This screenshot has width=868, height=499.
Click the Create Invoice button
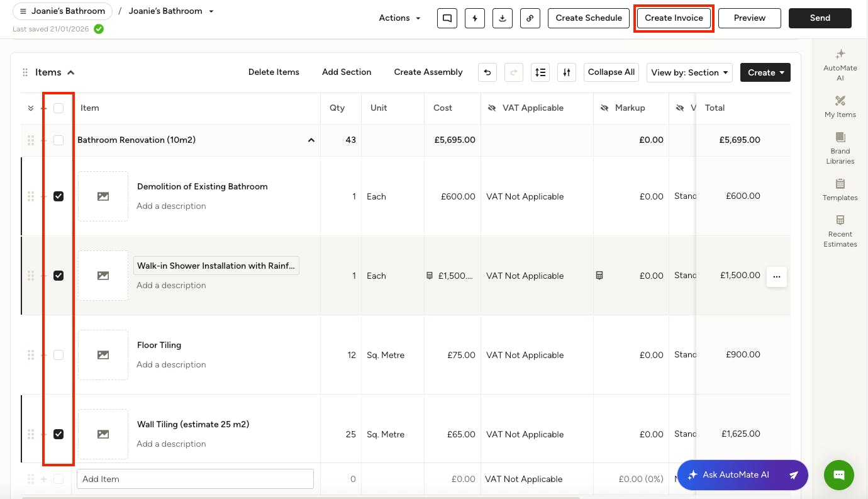pos(674,18)
